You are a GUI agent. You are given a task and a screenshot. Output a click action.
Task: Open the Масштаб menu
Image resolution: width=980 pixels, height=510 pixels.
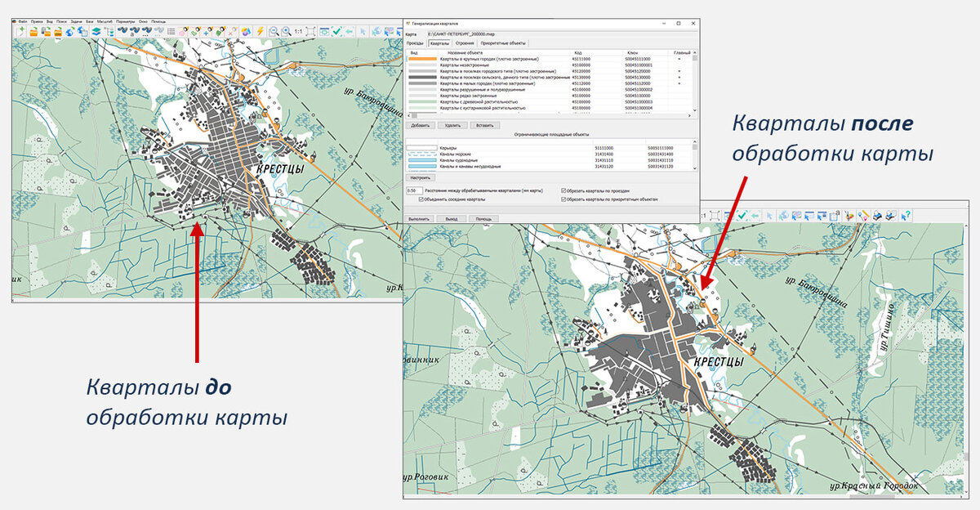tap(103, 22)
